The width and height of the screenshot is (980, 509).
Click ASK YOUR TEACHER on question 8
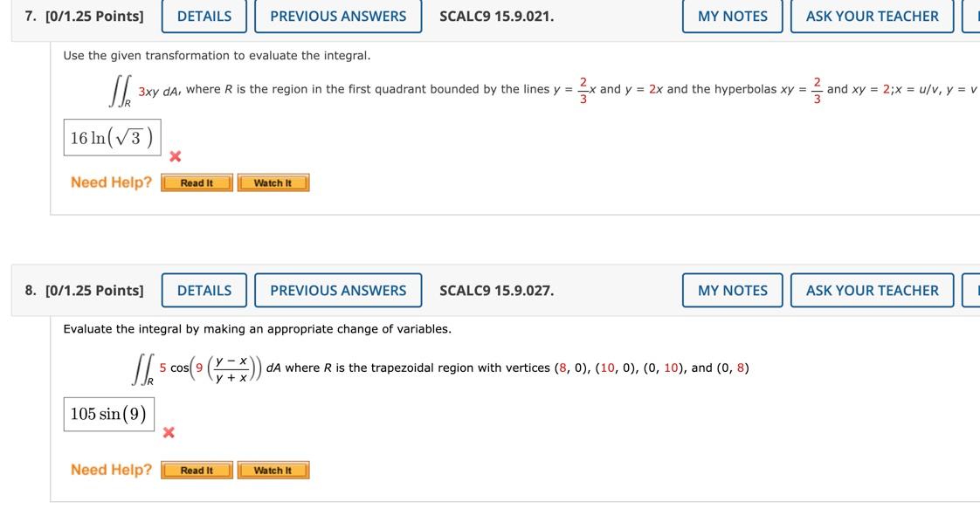pyautogui.click(x=871, y=290)
